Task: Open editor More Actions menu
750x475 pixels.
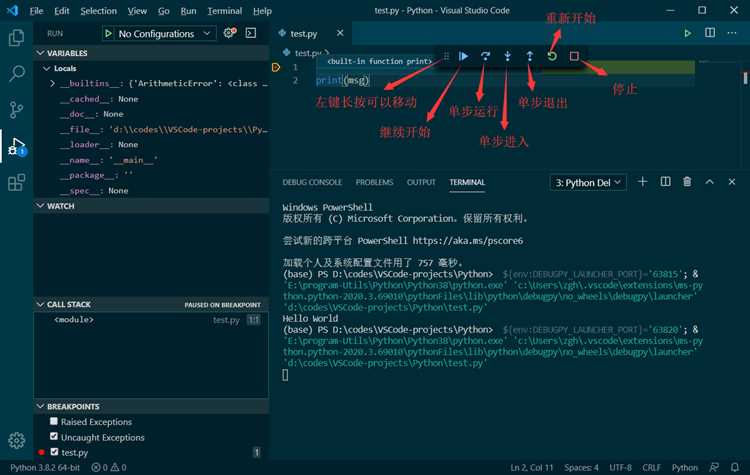Action: point(732,33)
